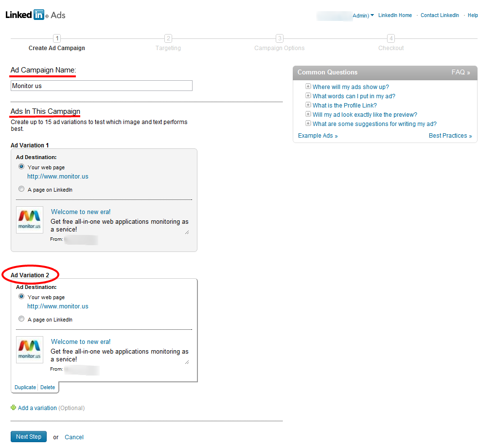Click 'Welcome to new era!' headline in Ad Variation 1
The width and height of the screenshot is (478, 448).
(x=81, y=212)
